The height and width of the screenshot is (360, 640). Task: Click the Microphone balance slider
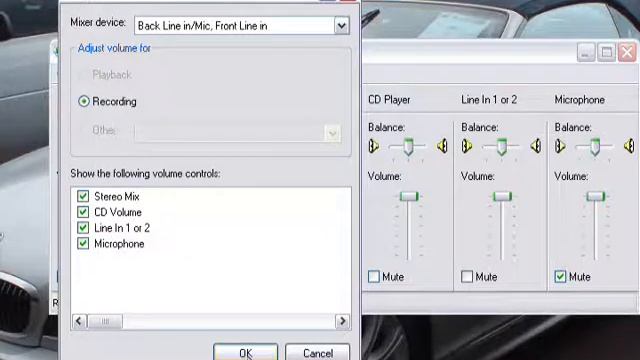(x=595, y=147)
